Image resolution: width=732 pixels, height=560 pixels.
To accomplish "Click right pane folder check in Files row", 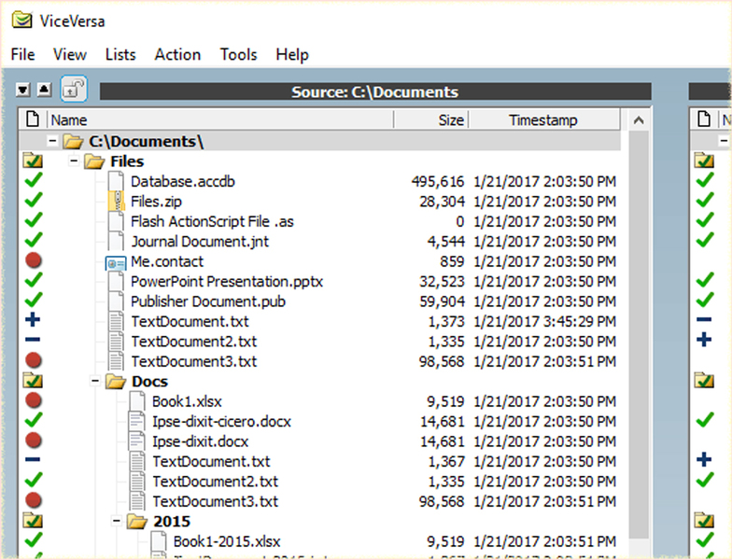I will (x=704, y=161).
